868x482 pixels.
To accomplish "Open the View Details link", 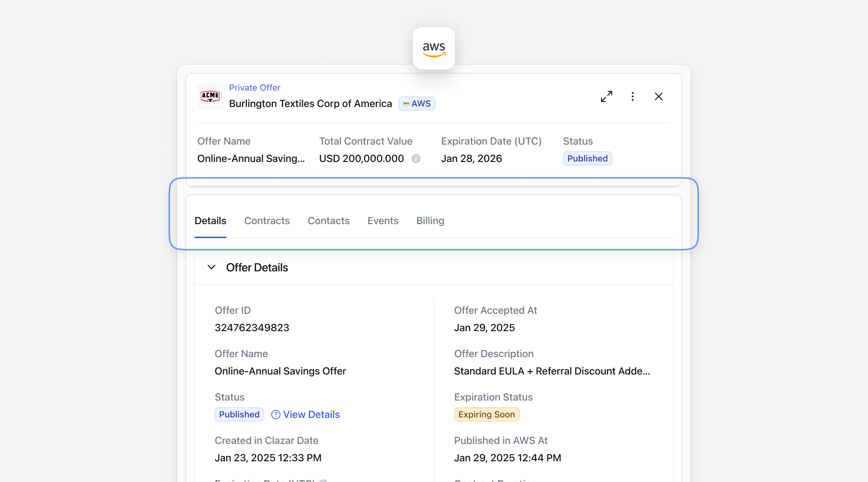I will tap(312, 415).
